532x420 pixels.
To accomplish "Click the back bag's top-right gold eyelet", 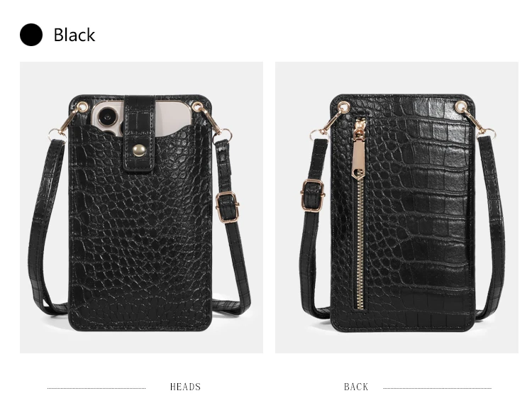I will click(x=460, y=106).
